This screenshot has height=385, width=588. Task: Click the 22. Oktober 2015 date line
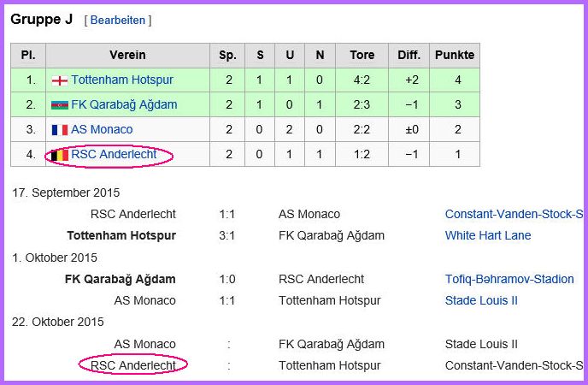tap(58, 322)
